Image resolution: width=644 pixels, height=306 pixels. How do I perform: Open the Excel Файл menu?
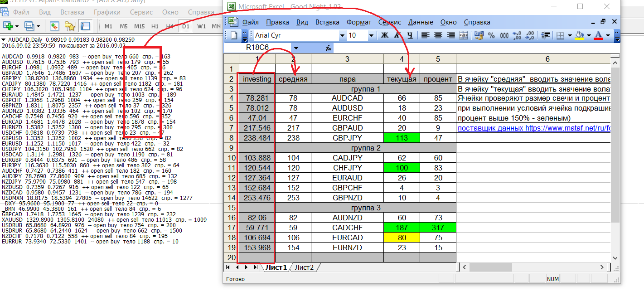[250, 22]
